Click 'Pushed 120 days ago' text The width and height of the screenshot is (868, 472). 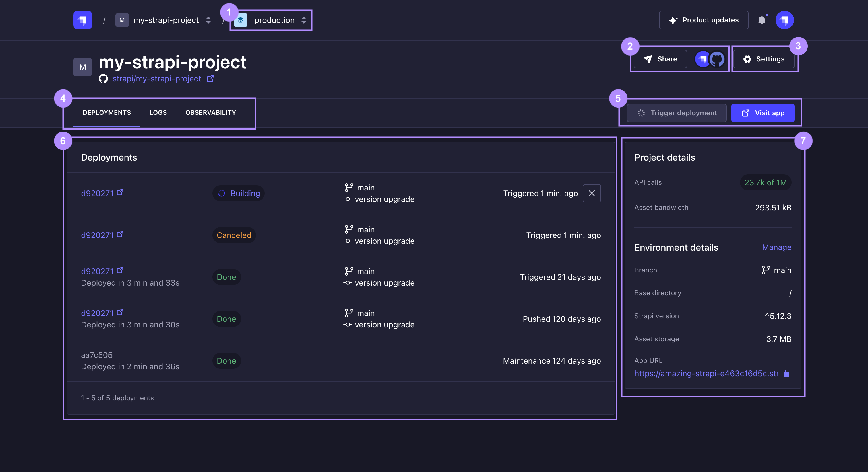(x=562, y=319)
